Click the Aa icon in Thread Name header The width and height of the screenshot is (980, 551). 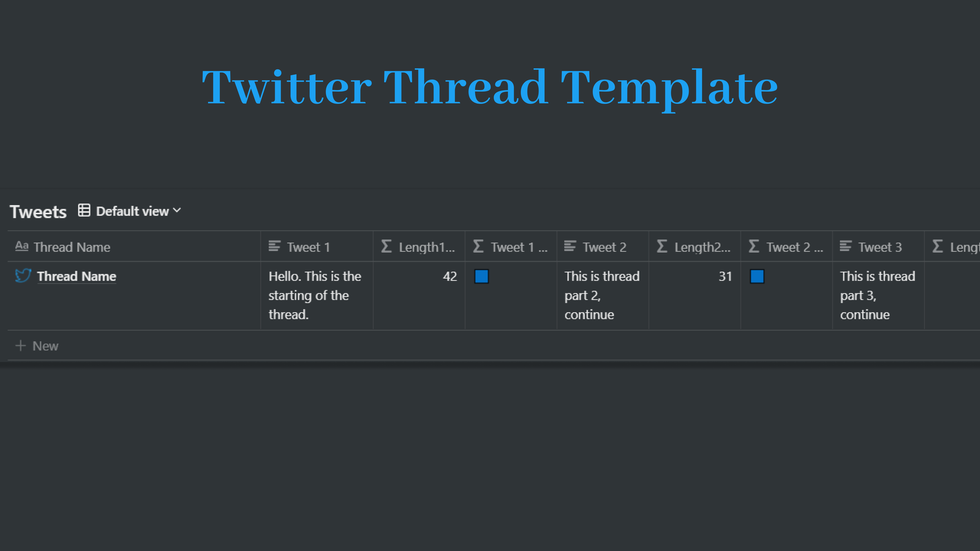click(22, 246)
